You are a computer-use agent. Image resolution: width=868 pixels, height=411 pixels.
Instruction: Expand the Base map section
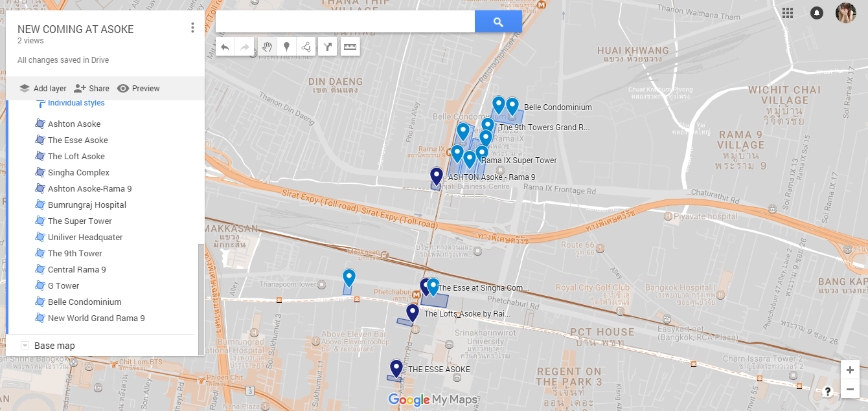(x=25, y=346)
